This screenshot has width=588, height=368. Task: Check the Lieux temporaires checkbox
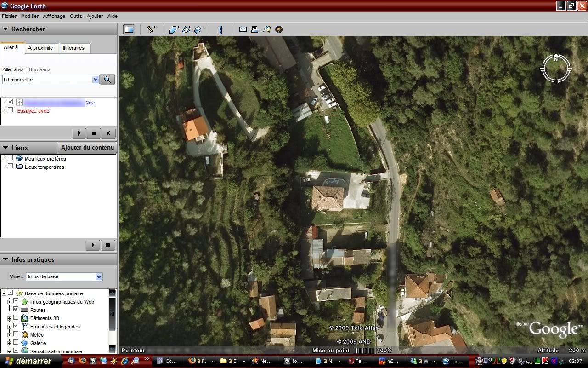point(11,166)
